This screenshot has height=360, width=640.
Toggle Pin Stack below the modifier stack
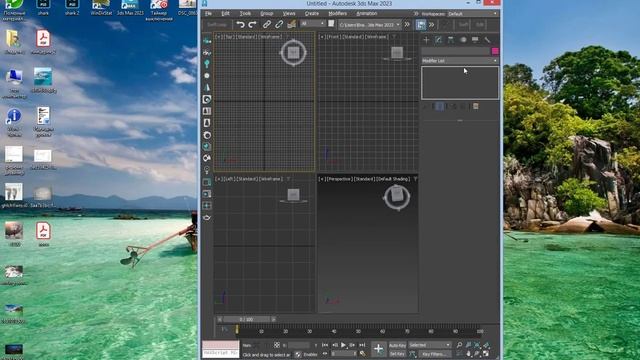[426, 107]
